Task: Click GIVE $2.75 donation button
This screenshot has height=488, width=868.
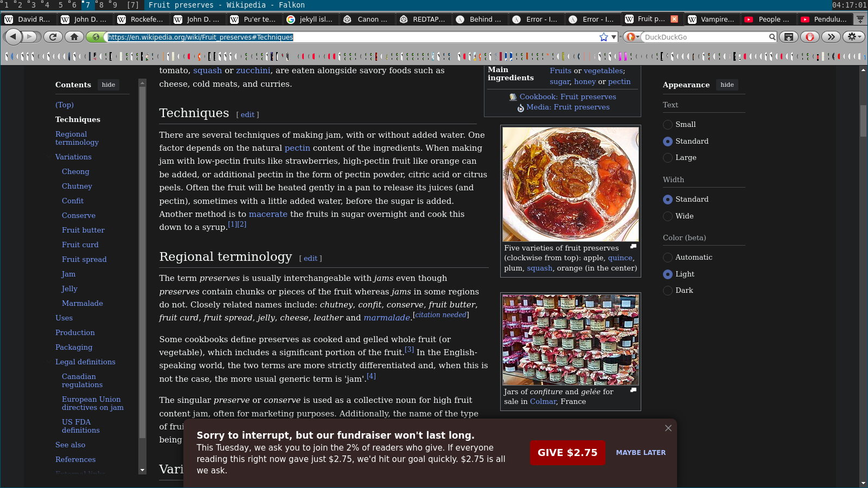Action: 567,453
